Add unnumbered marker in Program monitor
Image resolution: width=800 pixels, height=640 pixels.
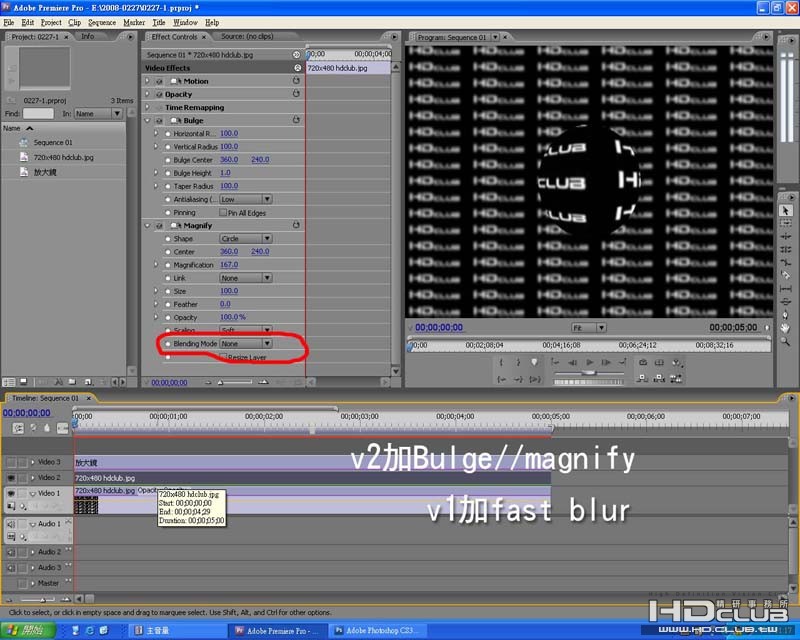click(534, 362)
